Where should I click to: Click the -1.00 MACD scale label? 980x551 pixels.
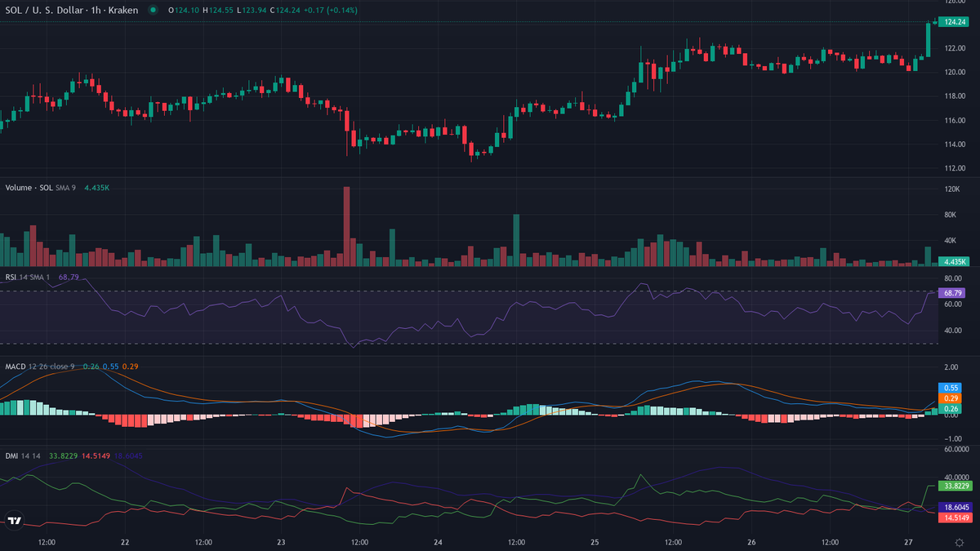(952, 438)
